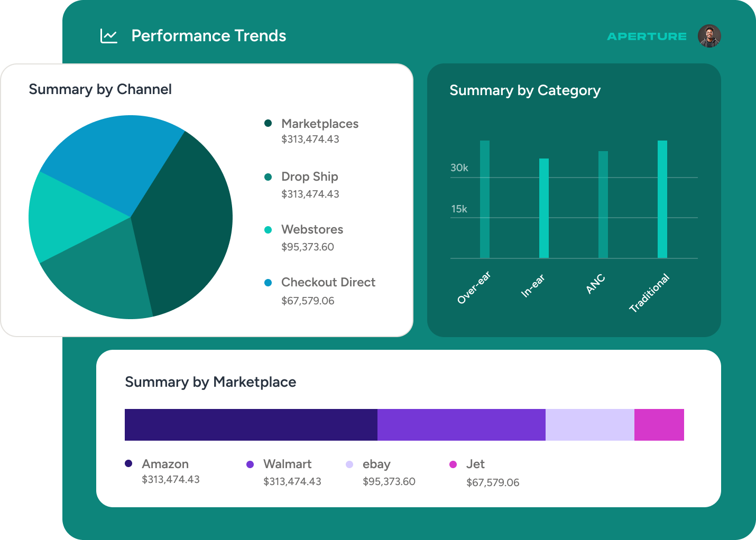Screen dimensions: 756x540
Task: Click the ebay lavender bar segment
Action: 589,425
